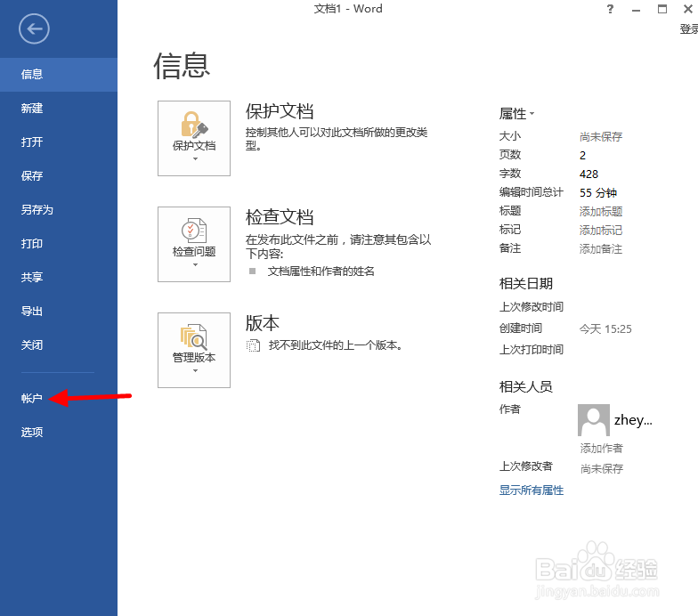Click the 找不到此文件的上一个版本 version text
The image size is (698, 616).
[335, 345]
